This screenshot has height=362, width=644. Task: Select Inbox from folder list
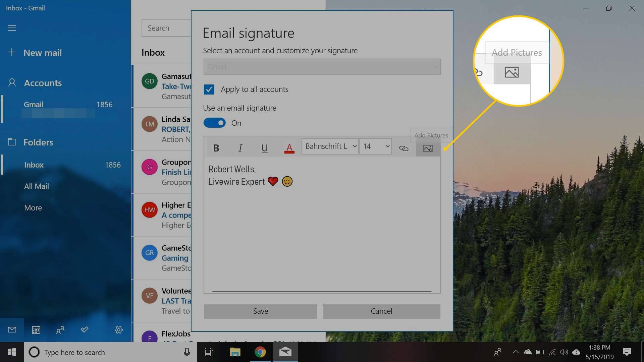[x=34, y=165]
